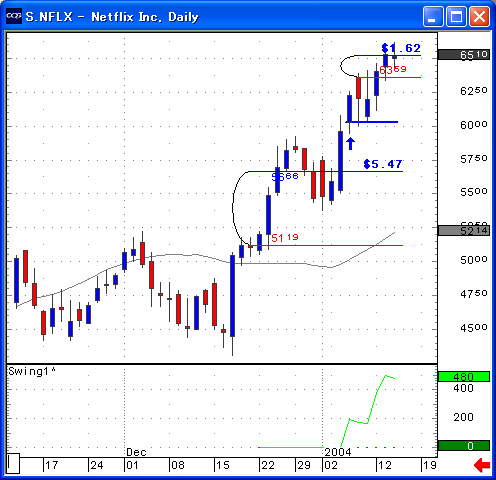Click the current price box '6510'

point(464,54)
